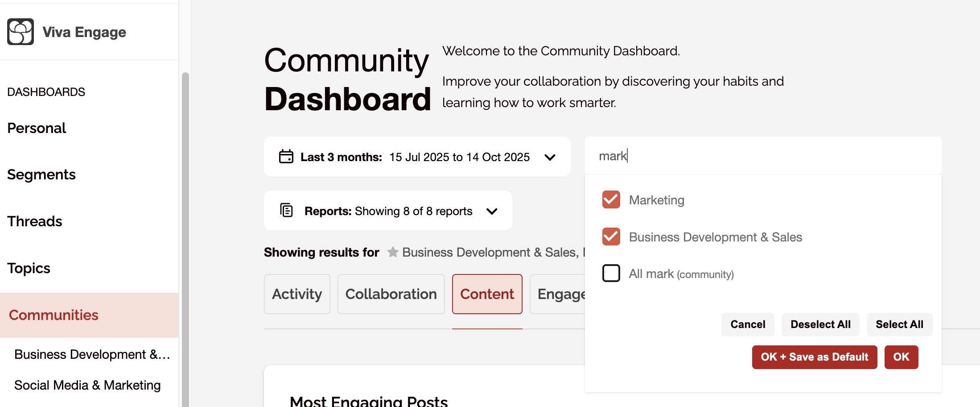This screenshot has width=980, height=407.
Task: Click the sidebar vertical scrollbar
Action: tap(185, 239)
